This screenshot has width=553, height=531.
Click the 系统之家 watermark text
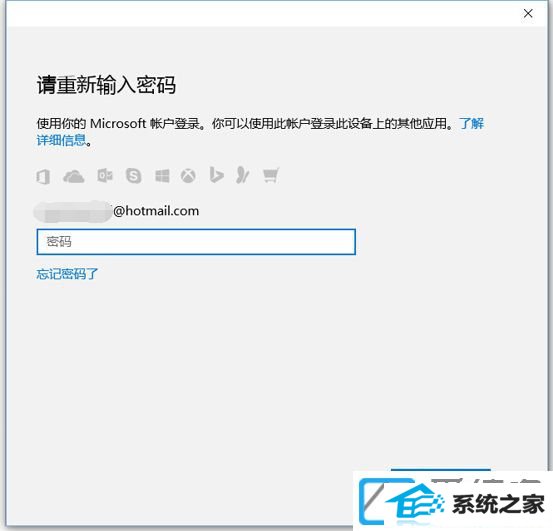[x=498, y=504]
